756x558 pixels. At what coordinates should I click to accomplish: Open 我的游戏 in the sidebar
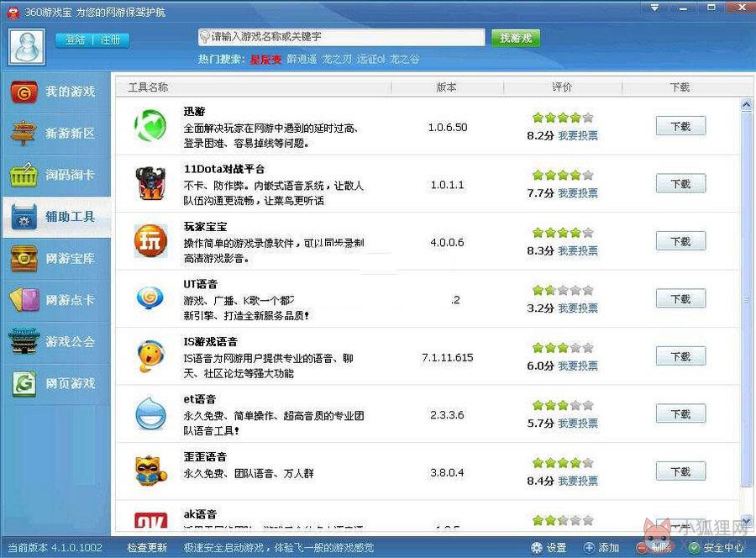[x=56, y=92]
